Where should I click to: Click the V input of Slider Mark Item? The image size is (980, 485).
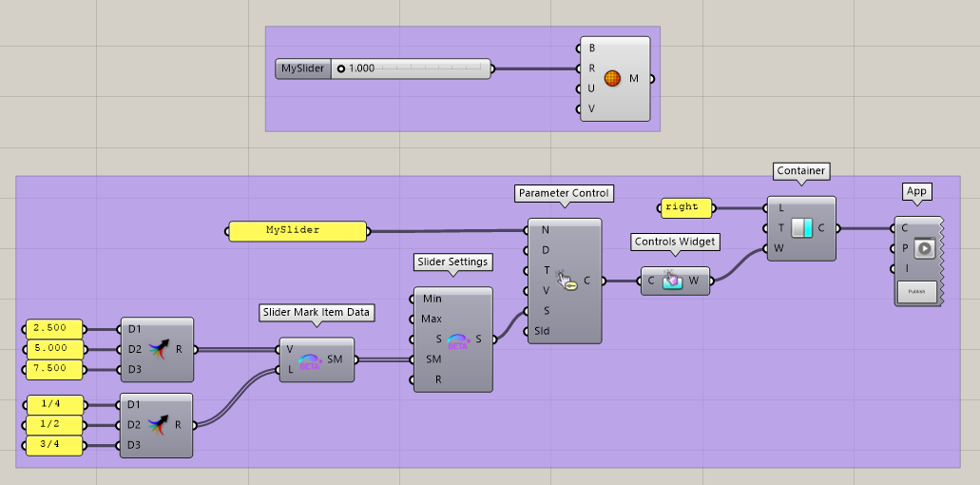click(290, 349)
